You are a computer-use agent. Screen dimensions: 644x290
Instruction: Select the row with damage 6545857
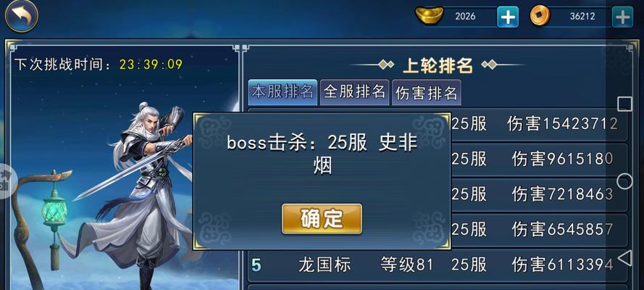(438, 230)
